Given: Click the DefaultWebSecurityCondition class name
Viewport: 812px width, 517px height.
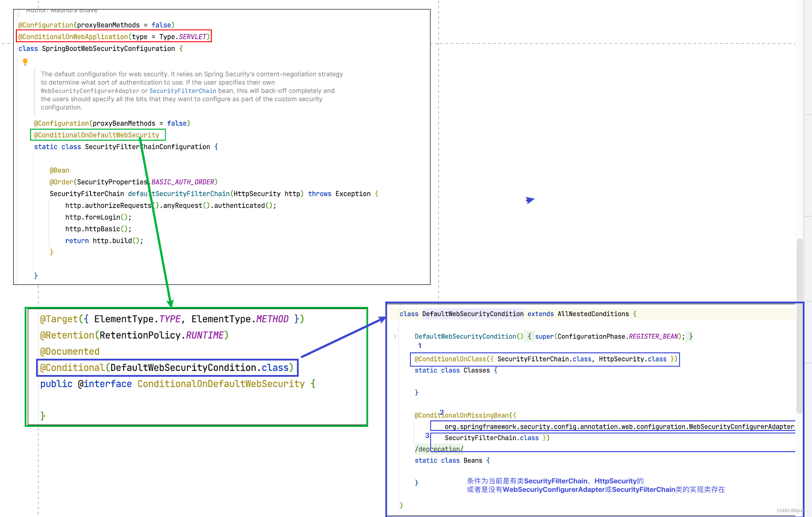Looking at the screenshot, I should click(473, 314).
